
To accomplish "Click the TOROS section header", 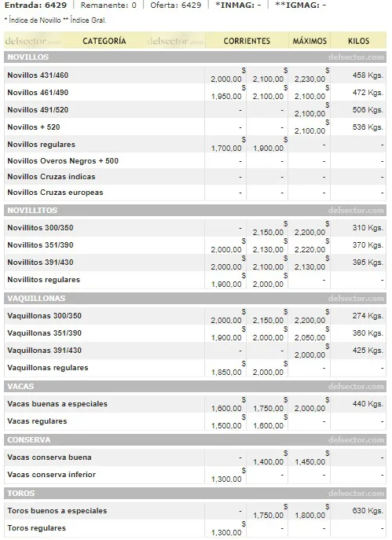I will click(195, 493).
